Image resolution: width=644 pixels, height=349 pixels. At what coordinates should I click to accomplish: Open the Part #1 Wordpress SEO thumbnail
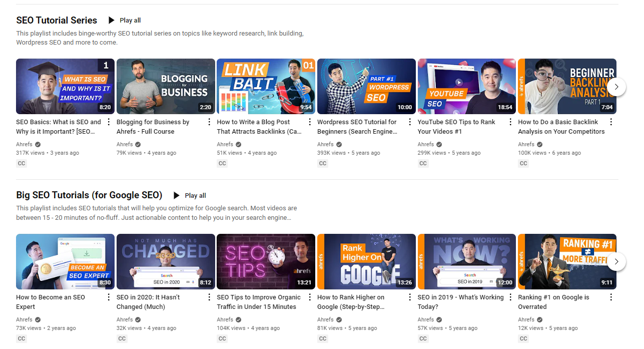click(366, 87)
